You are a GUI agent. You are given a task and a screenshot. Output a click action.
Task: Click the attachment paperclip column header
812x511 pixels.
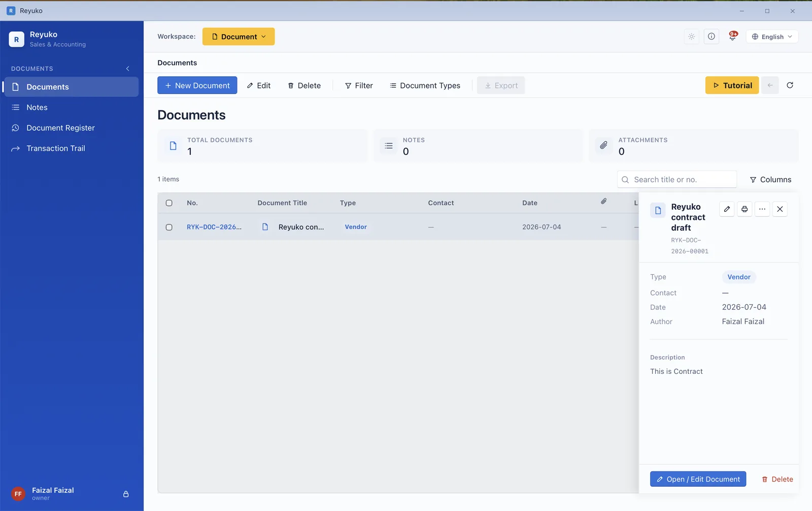point(603,202)
